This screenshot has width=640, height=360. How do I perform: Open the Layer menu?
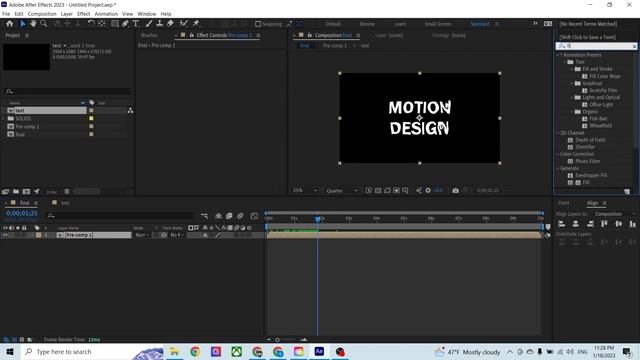point(67,14)
